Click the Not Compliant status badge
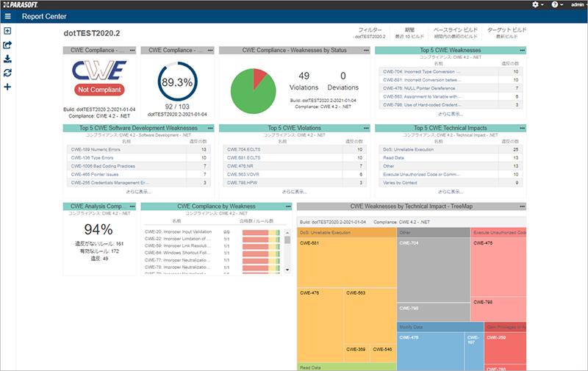The image size is (588, 371). [99, 90]
